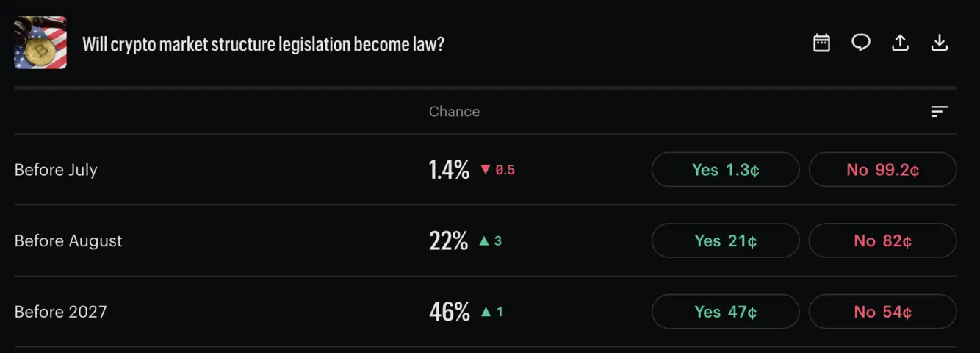The width and height of the screenshot is (980, 353).
Task: Click the share upload icon
Action: coord(900,43)
